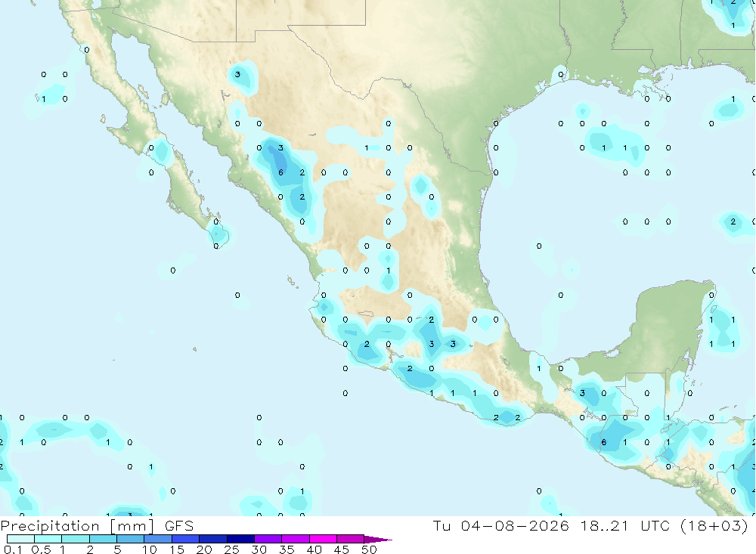Select the 5–10 mm legend color box
756x554 pixels.
[131, 539]
